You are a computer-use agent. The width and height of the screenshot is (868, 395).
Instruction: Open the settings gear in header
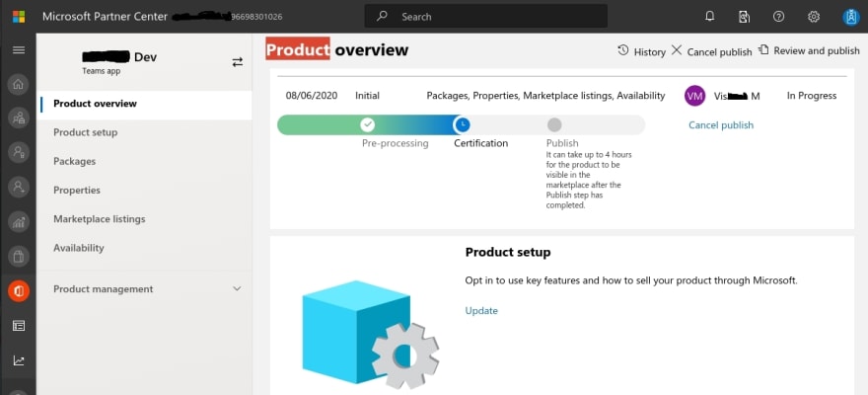click(813, 17)
